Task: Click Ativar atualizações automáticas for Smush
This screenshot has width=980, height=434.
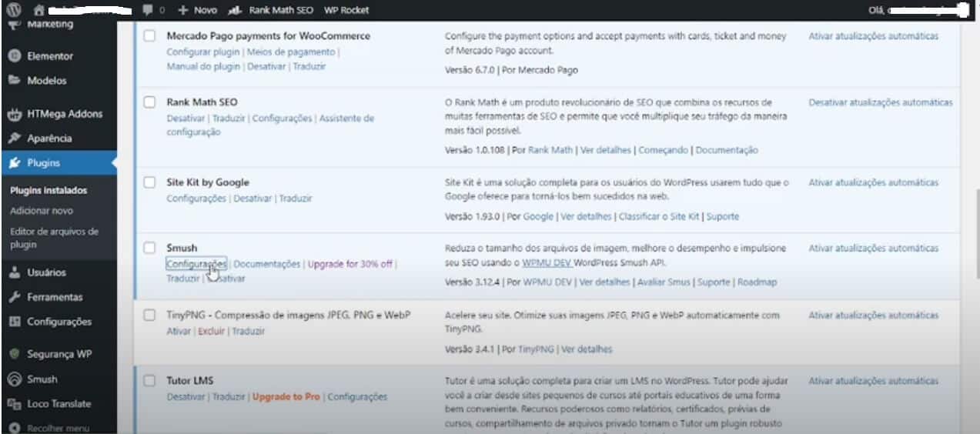Action: click(873, 249)
